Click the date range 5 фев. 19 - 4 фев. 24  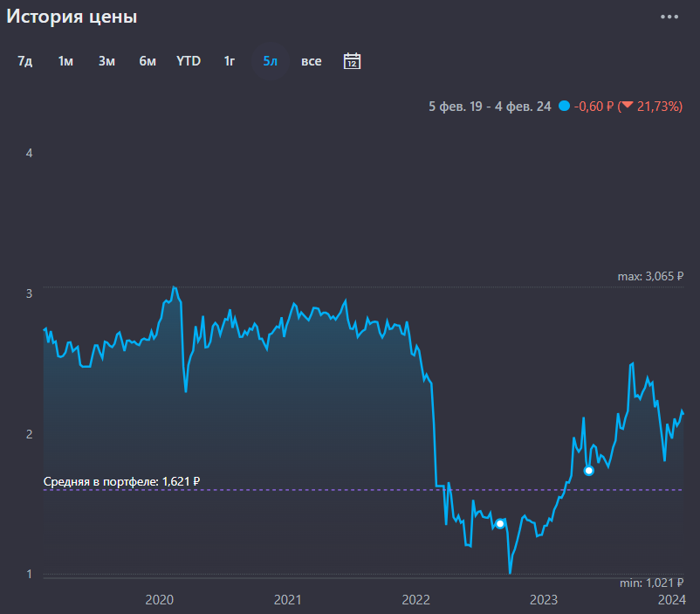(490, 107)
